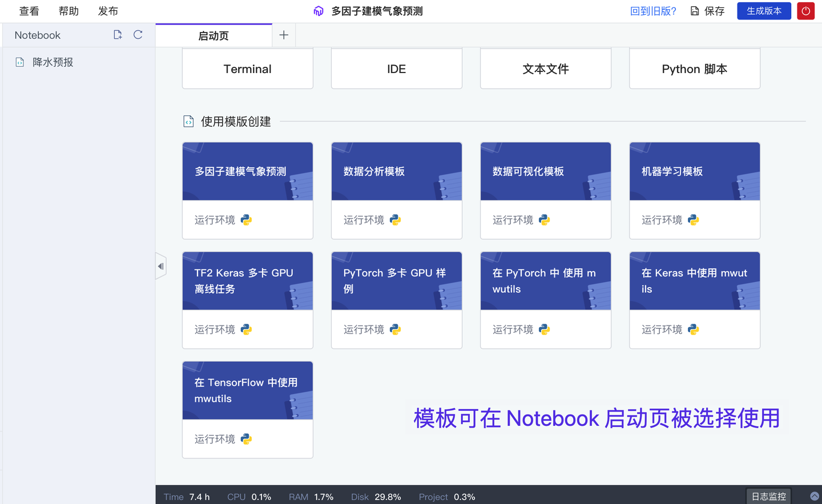Click the project logo icon beside title
822x504 pixels.
pyautogui.click(x=319, y=11)
